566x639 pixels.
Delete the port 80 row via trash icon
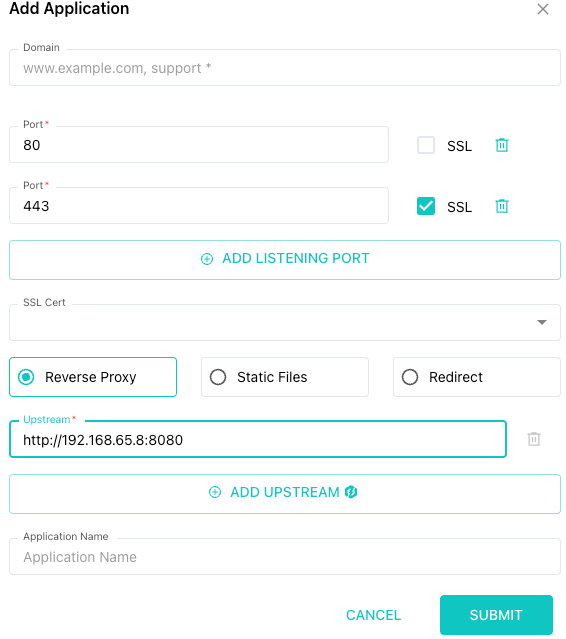coord(502,145)
